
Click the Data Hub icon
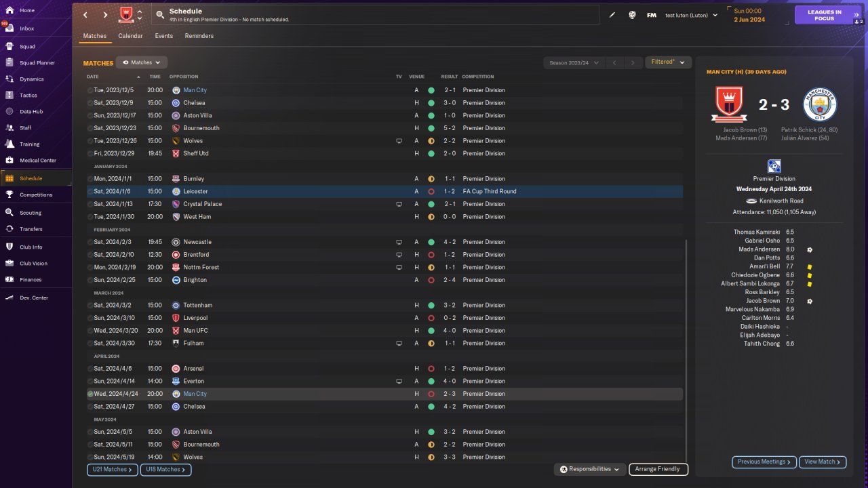pyautogui.click(x=9, y=112)
